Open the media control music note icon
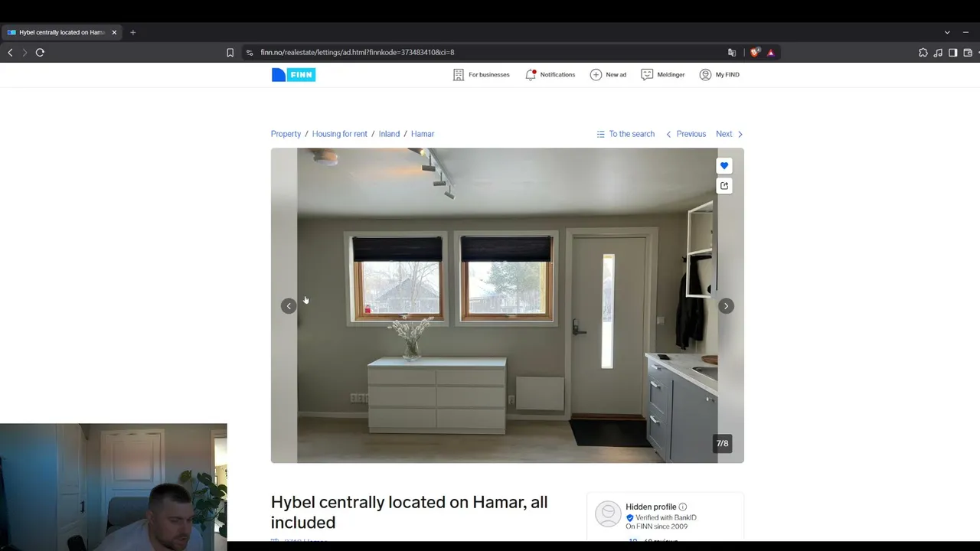Screen dimensions: 980x551 938,52
